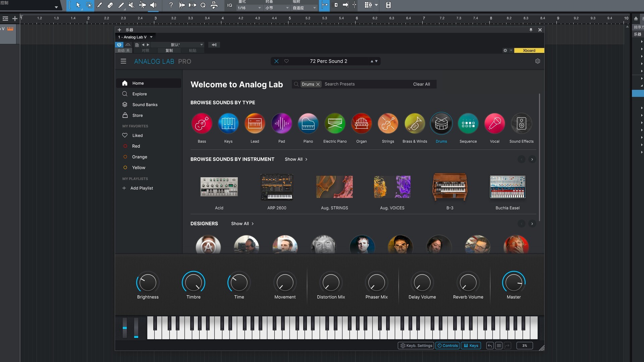Undo with the back arrow in Analog Lab footer

point(490,346)
